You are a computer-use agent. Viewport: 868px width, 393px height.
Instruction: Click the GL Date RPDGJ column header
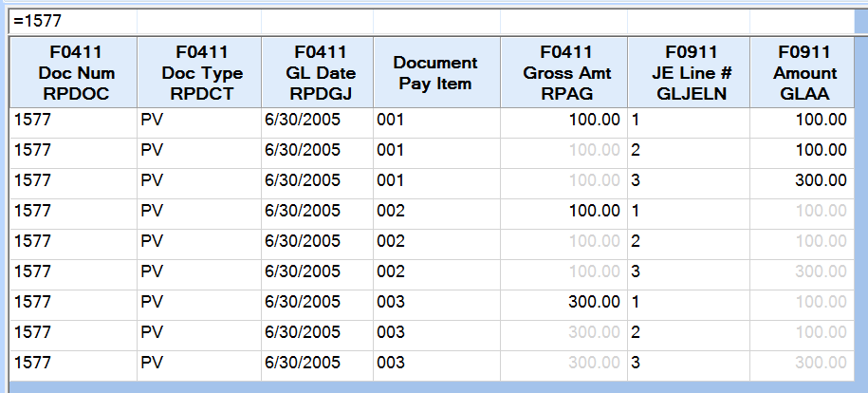317,72
